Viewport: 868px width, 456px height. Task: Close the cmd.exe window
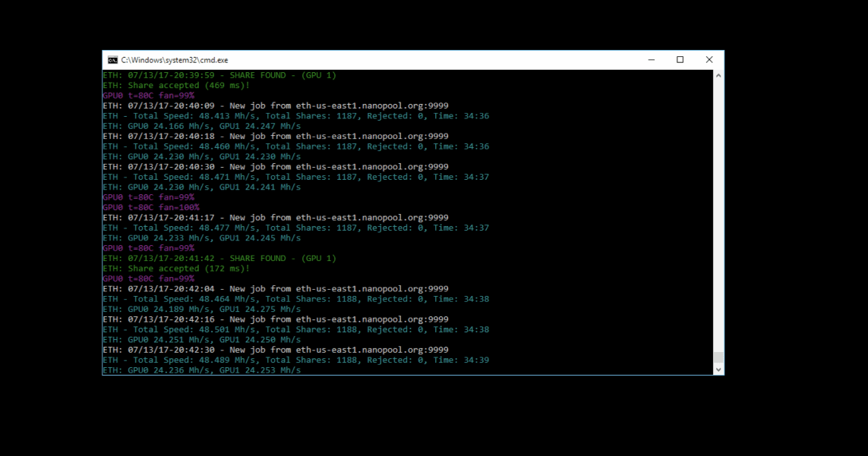pyautogui.click(x=709, y=60)
